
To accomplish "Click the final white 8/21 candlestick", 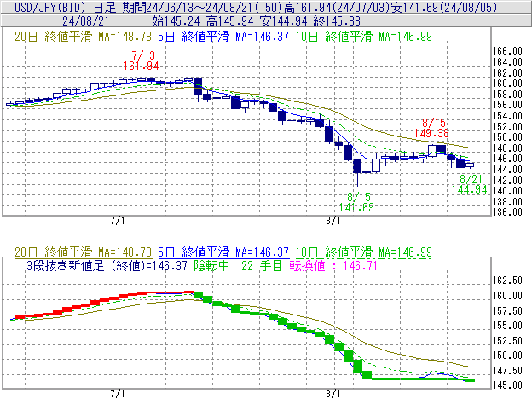I will click(470, 165).
